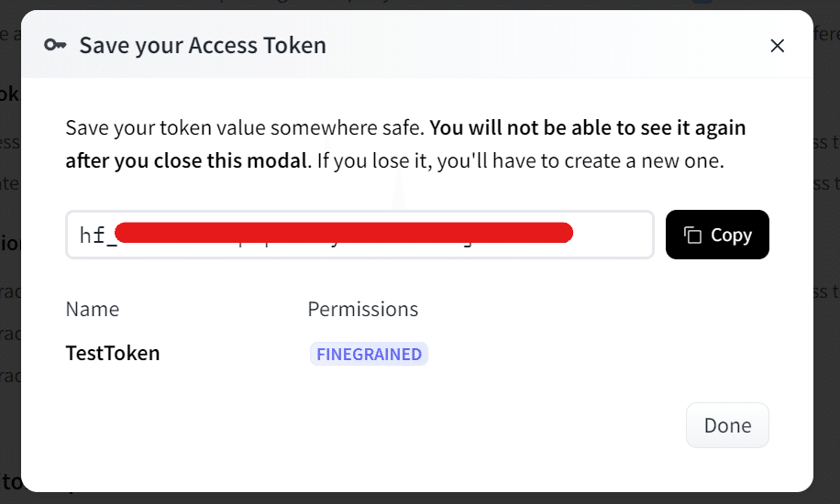Click the dimmed backdrop left of the modal
This screenshot has height=504, width=840.
pos(9,275)
